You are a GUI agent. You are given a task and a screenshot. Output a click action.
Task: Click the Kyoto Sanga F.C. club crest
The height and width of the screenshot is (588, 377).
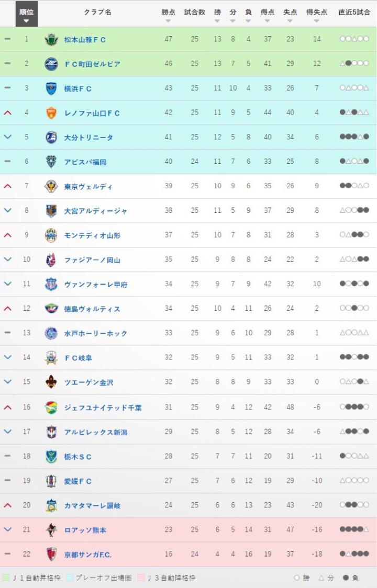point(51,553)
